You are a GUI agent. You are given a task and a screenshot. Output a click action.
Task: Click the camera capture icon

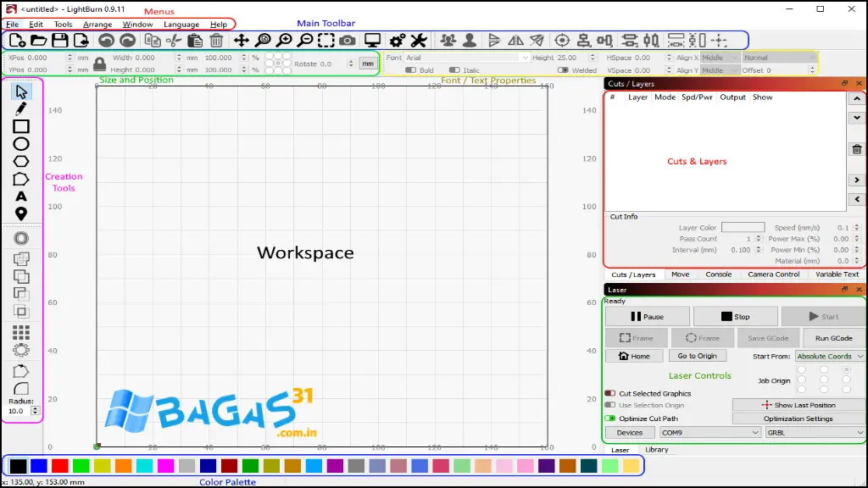pyautogui.click(x=348, y=40)
